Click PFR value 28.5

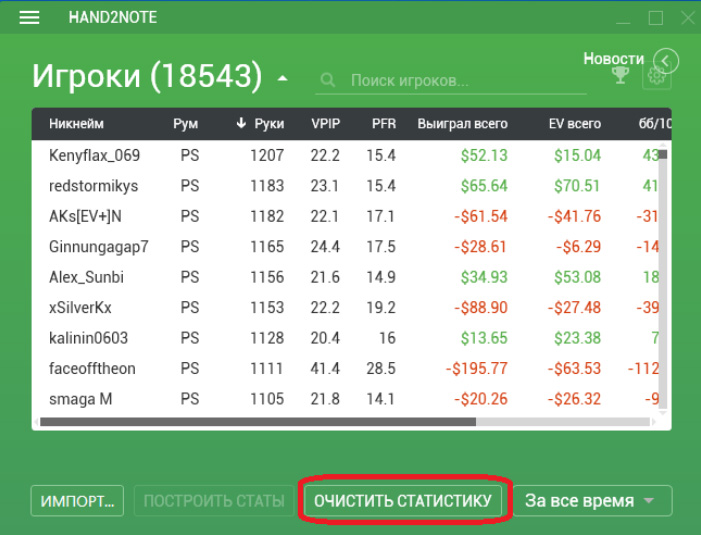[x=381, y=368]
